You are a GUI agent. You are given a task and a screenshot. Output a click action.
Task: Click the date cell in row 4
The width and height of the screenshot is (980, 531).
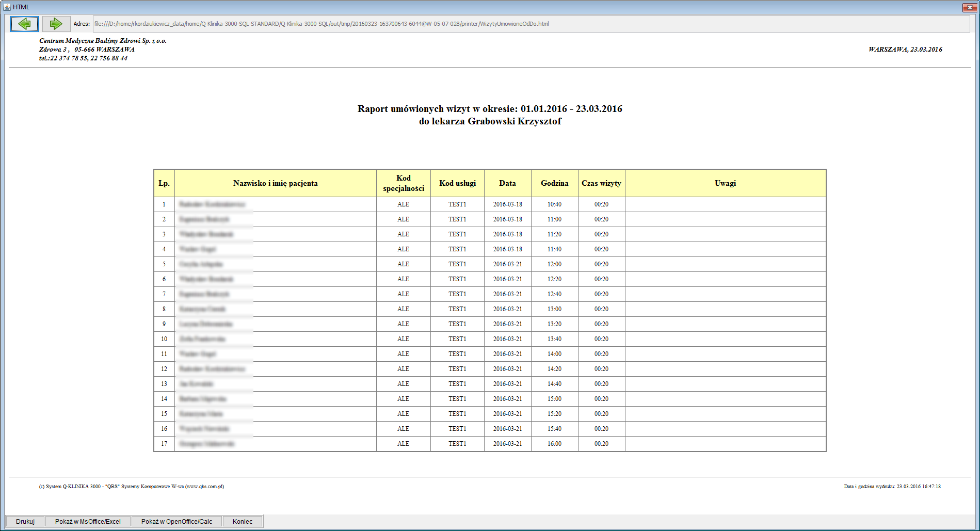508,249
